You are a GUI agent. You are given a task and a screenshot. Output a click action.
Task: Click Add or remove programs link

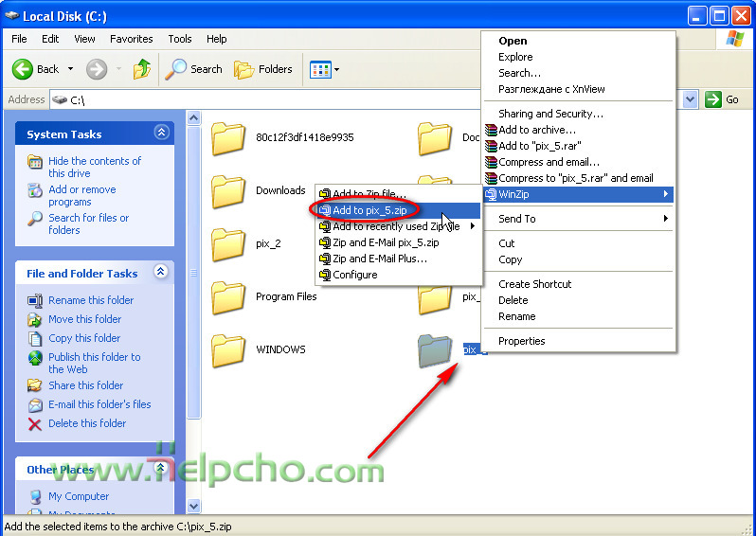pyautogui.click(x=82, y=195)
